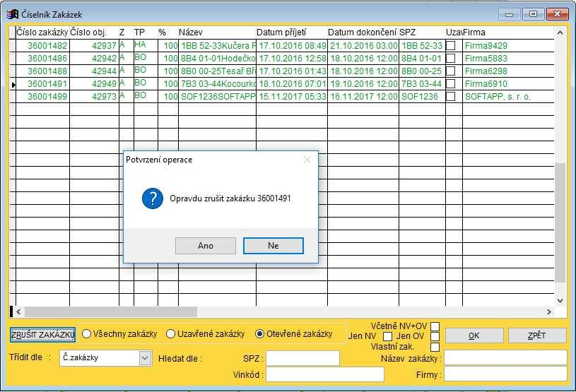
Task: Click the blue question mark dialog icon
Action: point(153,198)
